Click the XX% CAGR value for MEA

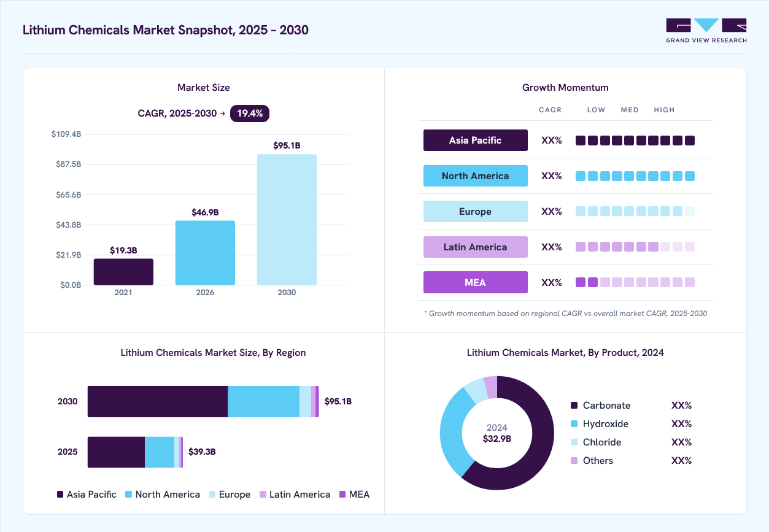tap(552, 282)
